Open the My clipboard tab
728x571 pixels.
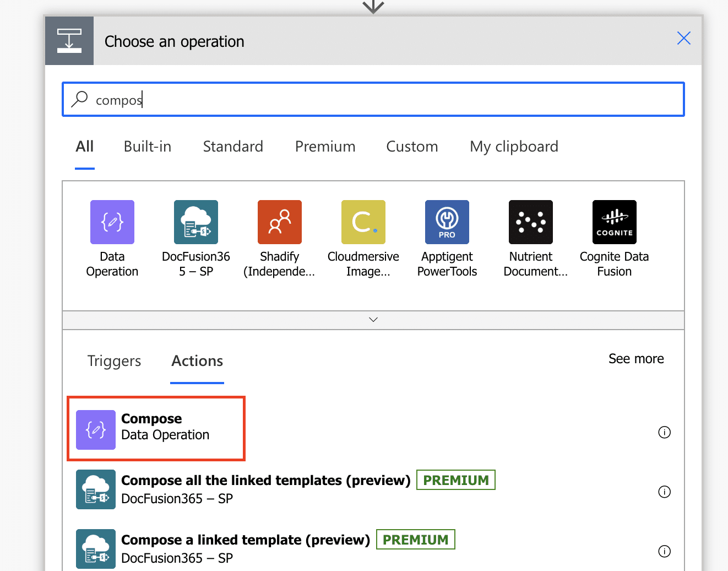coord(514,147)
